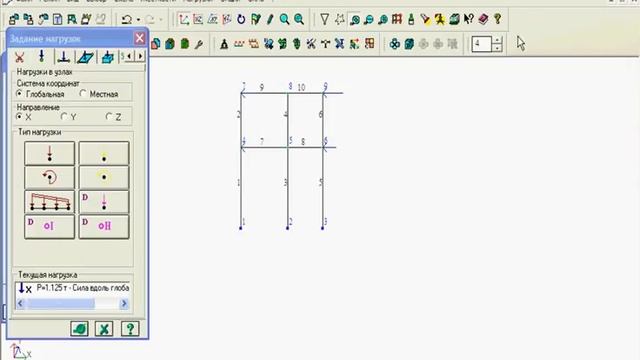Click the second magnifier zoom icon

299,19
